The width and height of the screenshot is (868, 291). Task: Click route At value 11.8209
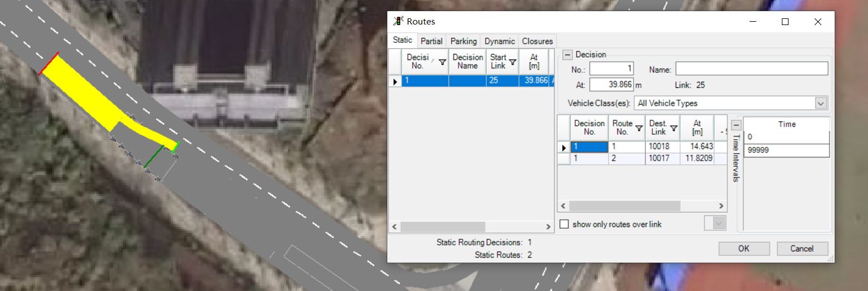697,159
